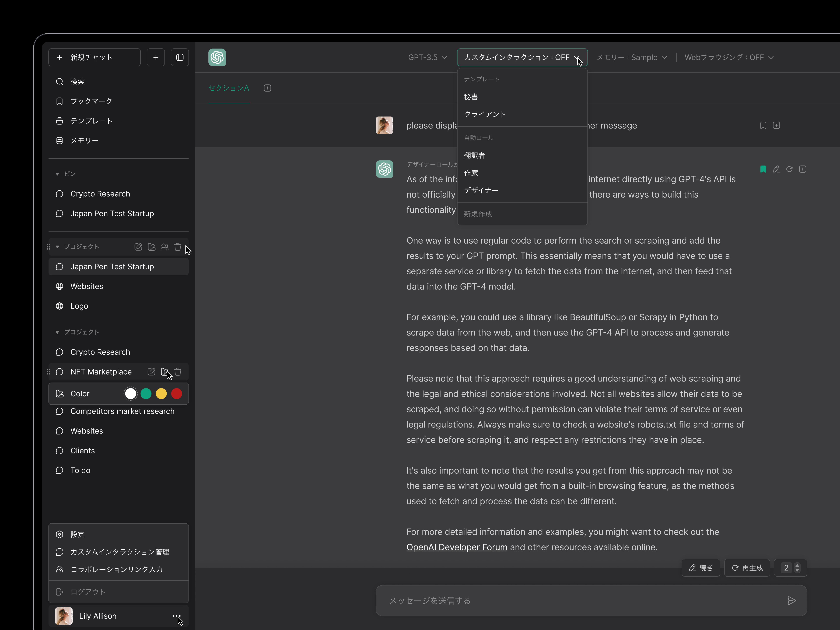
Task: Expand the メモリー: Sample dropdown
Action: [x=632, y=57]
